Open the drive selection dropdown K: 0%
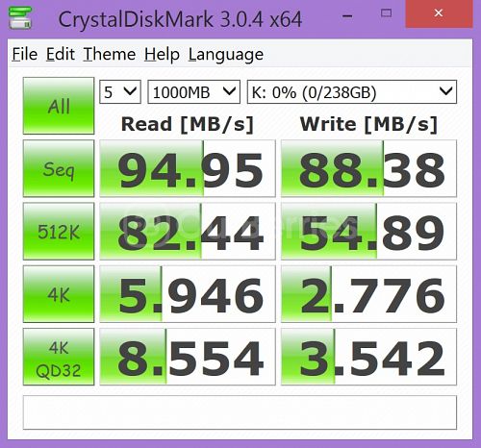 click(x=352, y=92)
